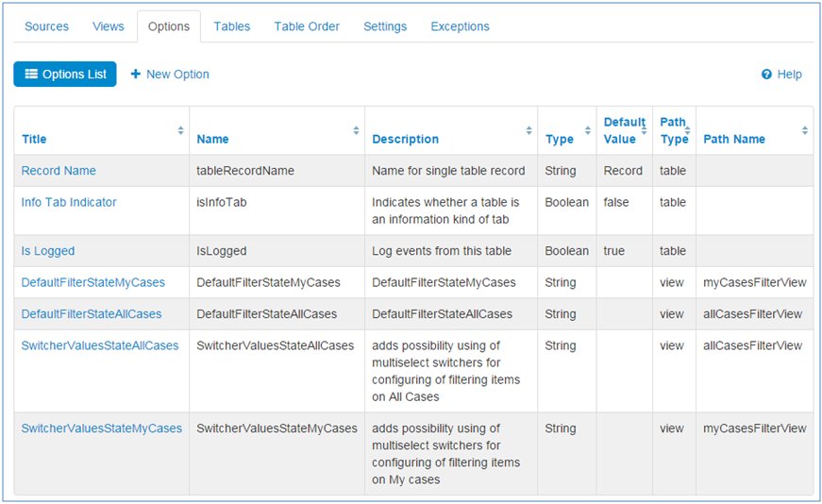This screenshot has height=504, width=822.
Task: Click the sort arrows in Path Type column
Action: 688,131
